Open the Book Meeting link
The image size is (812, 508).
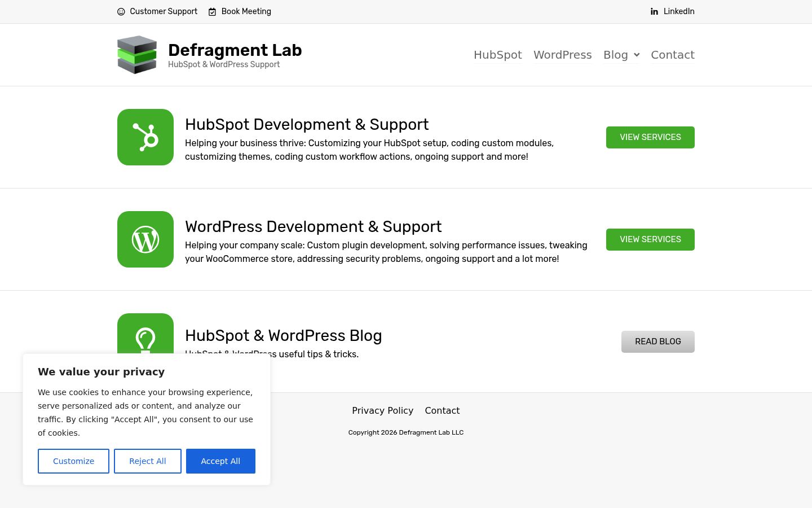click(x=246, y=11)
